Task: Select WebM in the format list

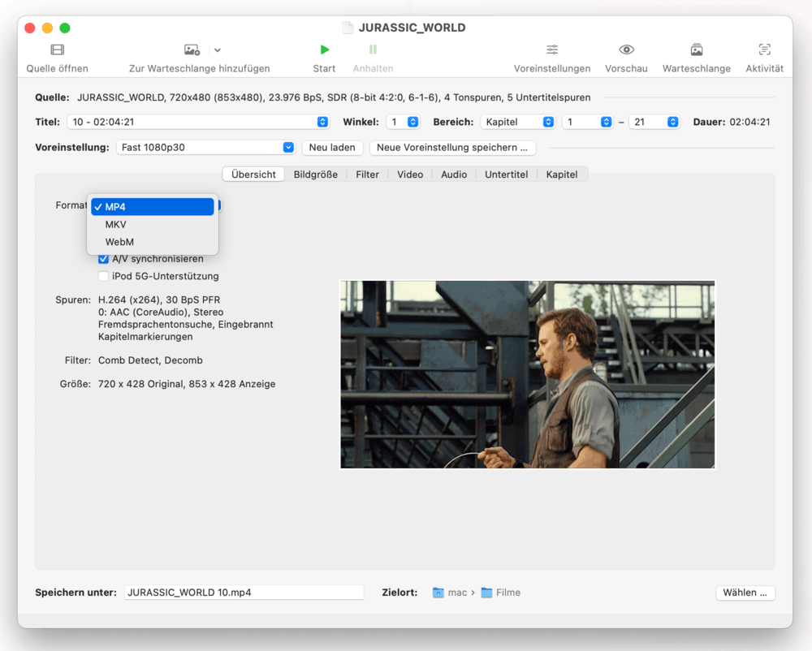Action: (x=119, y=242)
